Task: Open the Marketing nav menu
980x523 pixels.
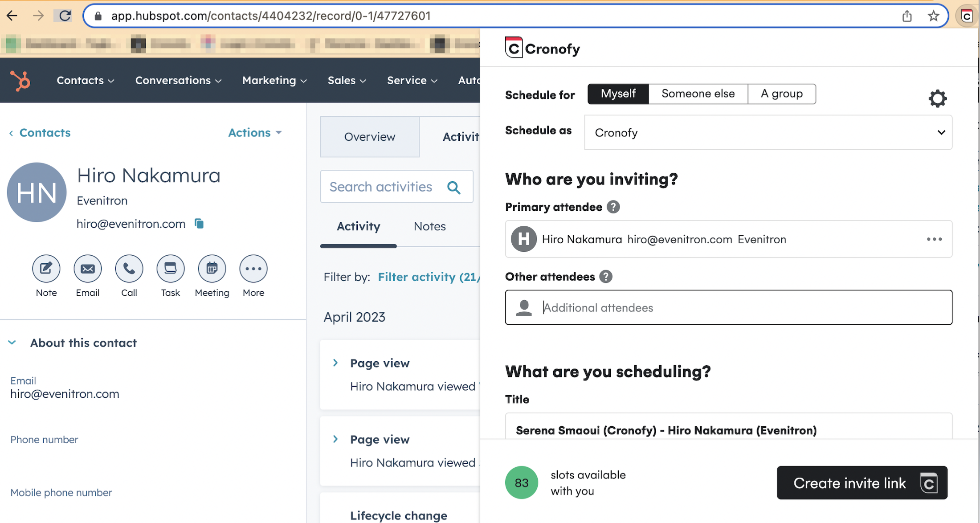Action: pos(274,81)
